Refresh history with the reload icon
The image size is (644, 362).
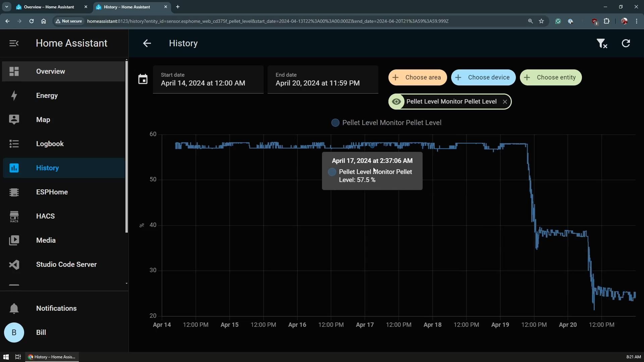click(x=626, y=43)
